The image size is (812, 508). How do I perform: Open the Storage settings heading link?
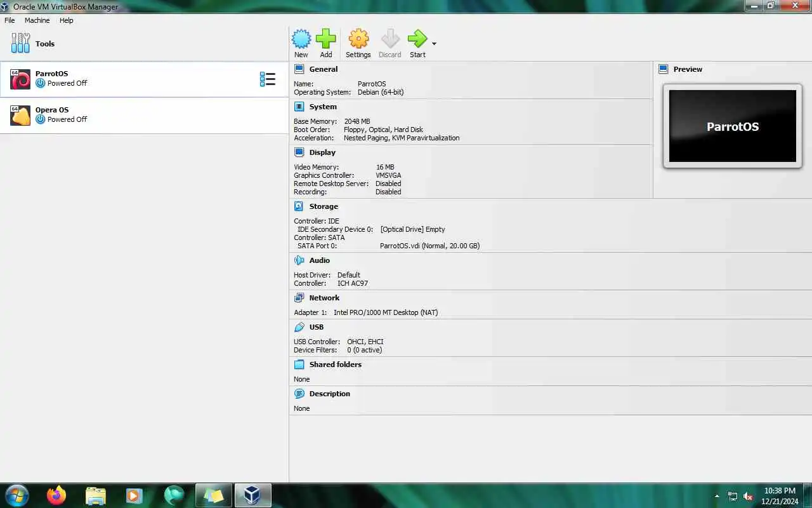coord(324,206)
